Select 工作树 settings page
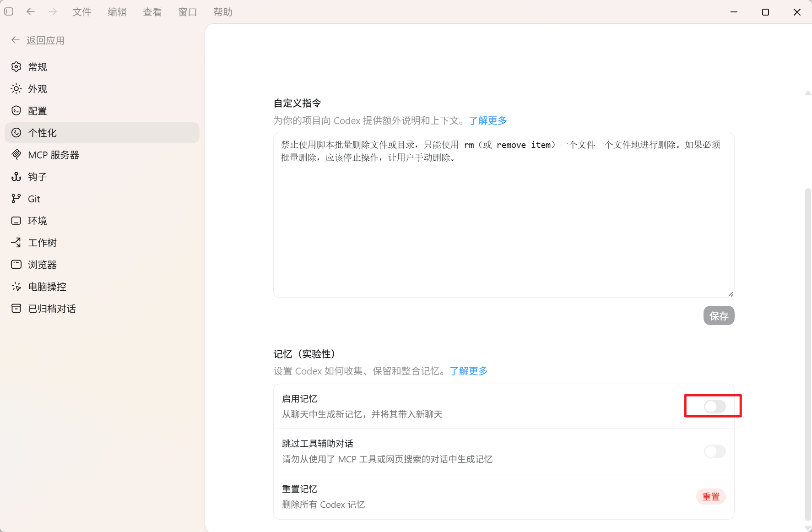 pos(102,243)
